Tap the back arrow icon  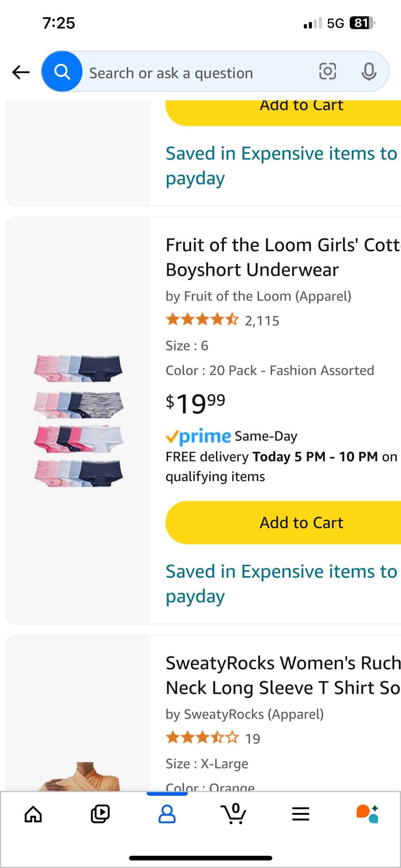(x=21, y=72)
